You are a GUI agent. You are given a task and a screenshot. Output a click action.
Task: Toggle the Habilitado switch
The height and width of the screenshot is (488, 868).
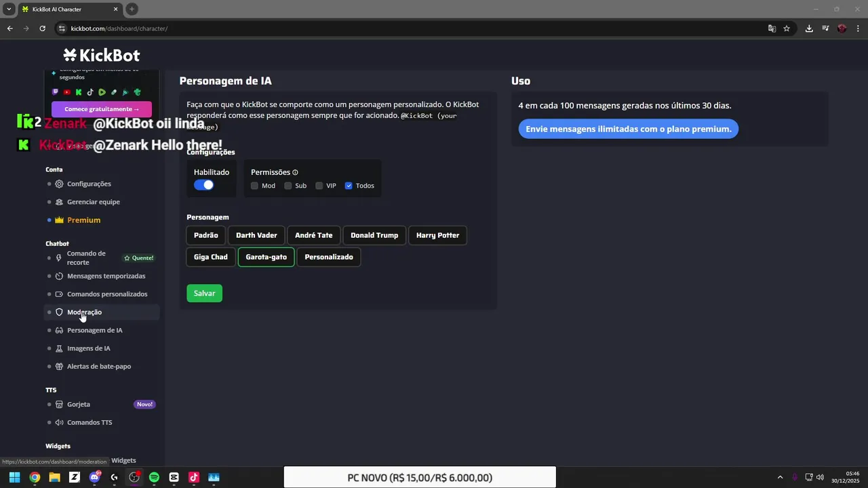(x=204, y=185)
